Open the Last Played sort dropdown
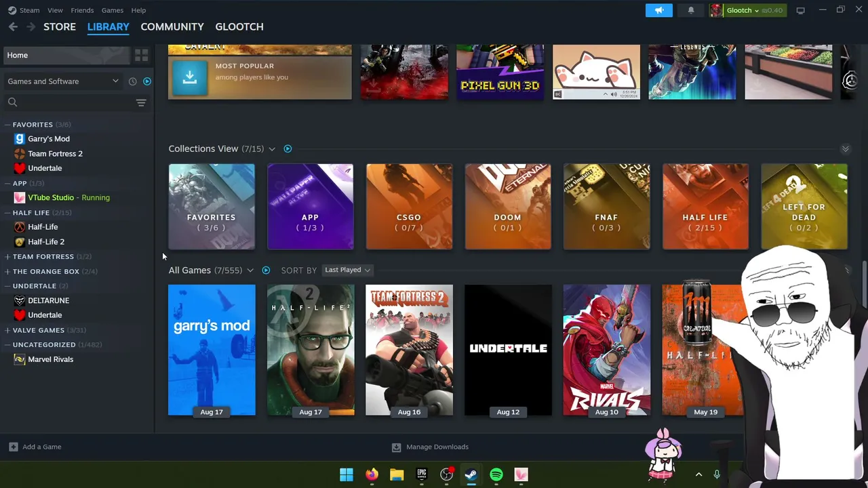This screenshot has height=488, width=868. pyautogui.click(x=347, y=270)
